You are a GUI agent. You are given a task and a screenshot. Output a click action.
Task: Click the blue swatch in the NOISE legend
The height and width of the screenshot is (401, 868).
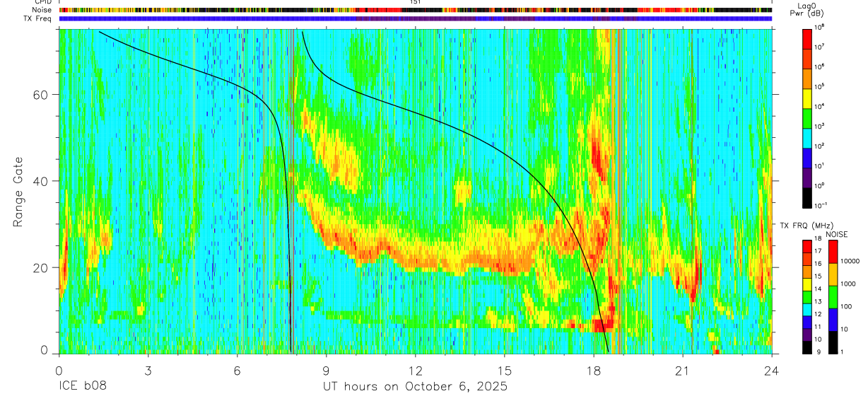(x=833, y=319)
